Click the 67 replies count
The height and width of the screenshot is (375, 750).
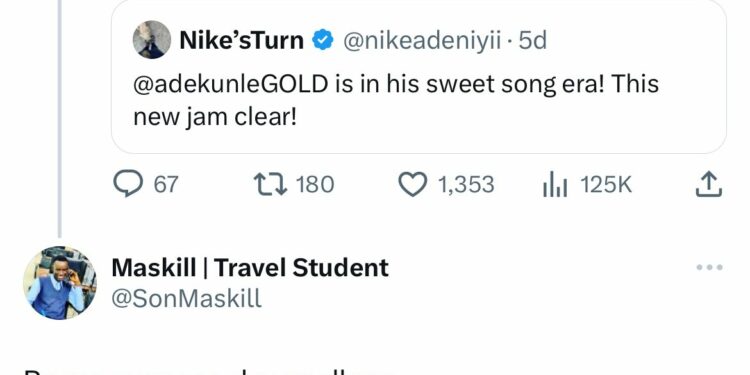click(166, 185)
